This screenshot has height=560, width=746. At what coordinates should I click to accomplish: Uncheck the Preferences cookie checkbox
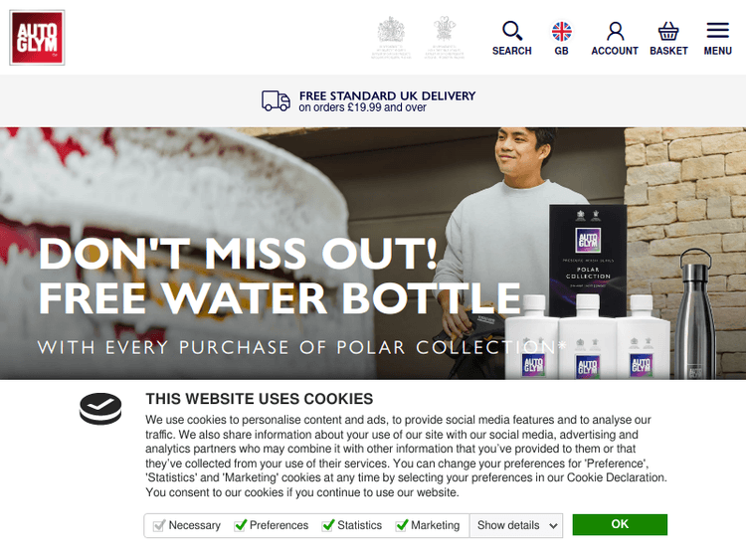241,525
